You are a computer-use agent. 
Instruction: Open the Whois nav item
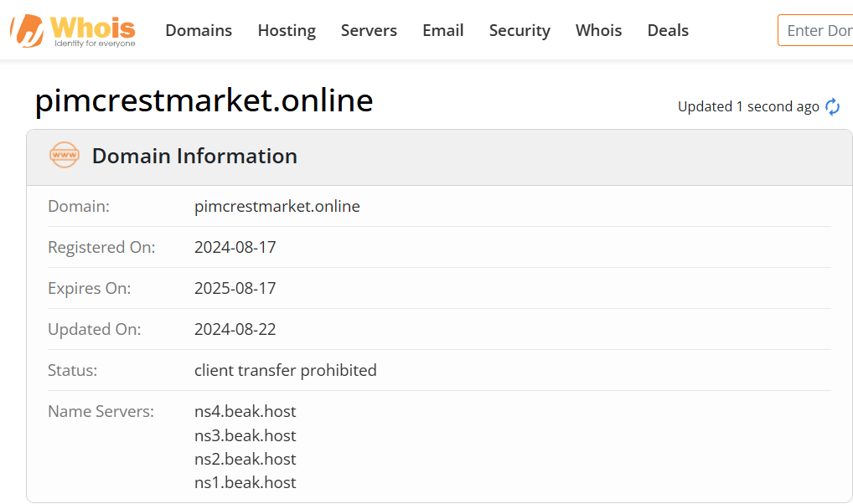[598, 30]
